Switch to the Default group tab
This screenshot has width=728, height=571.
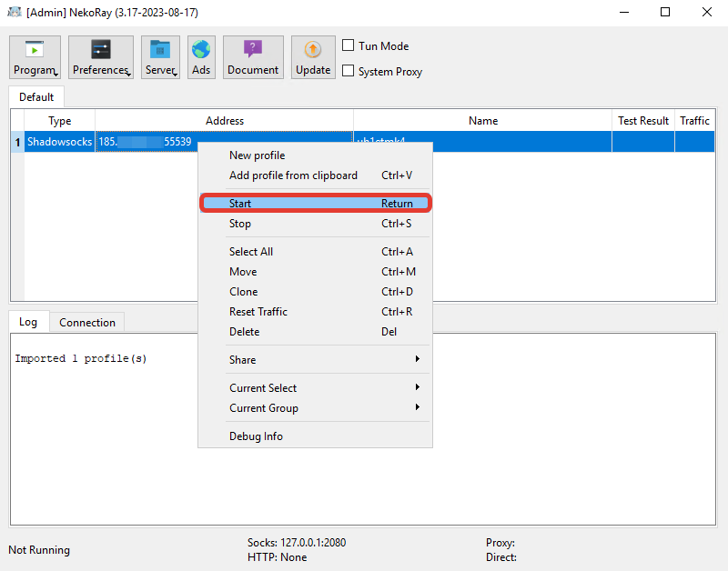[36, 97]
